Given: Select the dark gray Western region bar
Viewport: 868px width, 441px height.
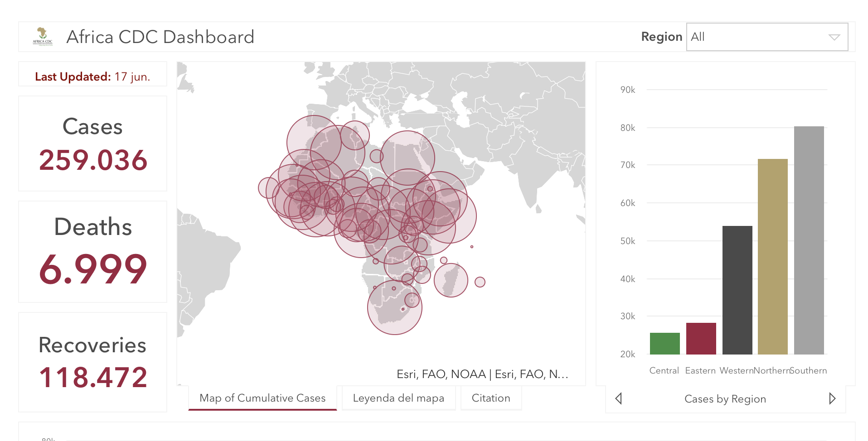Looking at the screenshot, I should (737, 290).
